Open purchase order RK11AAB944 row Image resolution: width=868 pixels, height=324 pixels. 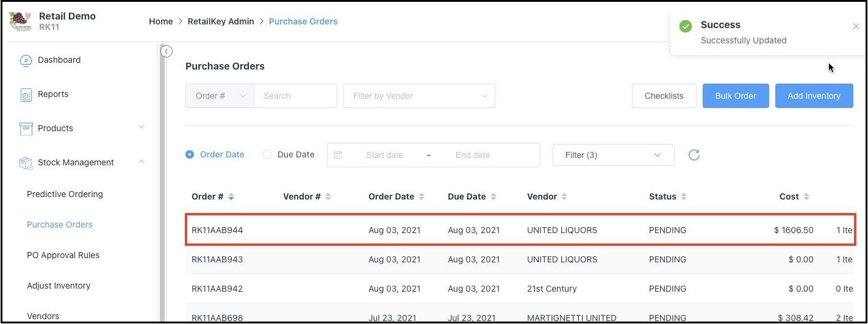[x=217, y=230]
